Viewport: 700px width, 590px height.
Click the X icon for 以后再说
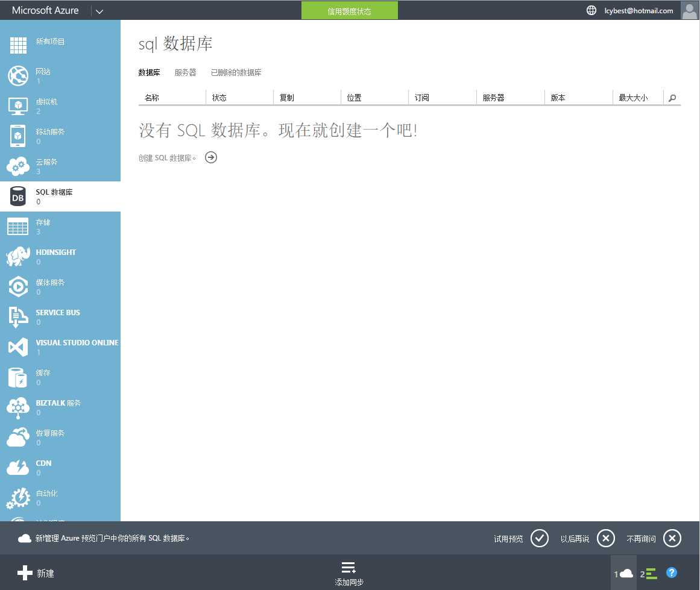pyautogui.click(x=606, y=538)
